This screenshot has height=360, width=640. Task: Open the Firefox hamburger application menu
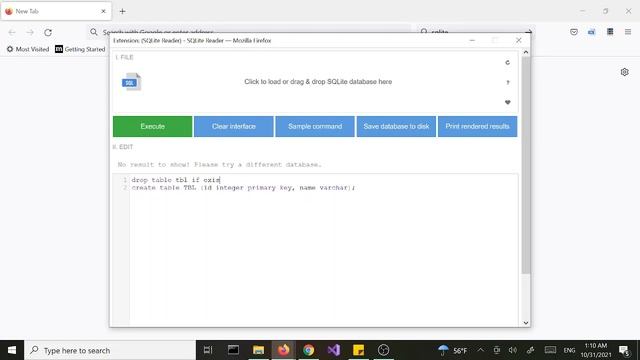click(628, 32)
